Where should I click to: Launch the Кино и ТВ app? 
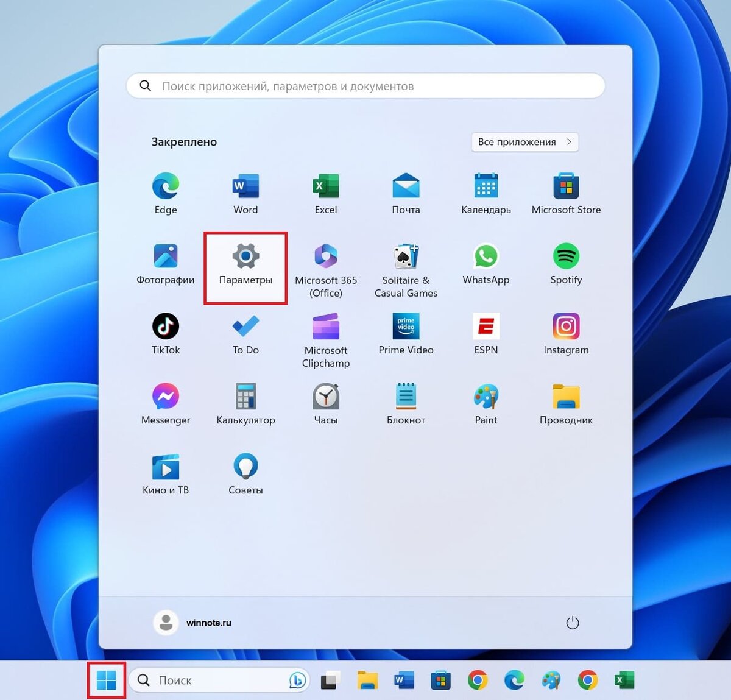(x=166, y=475)
